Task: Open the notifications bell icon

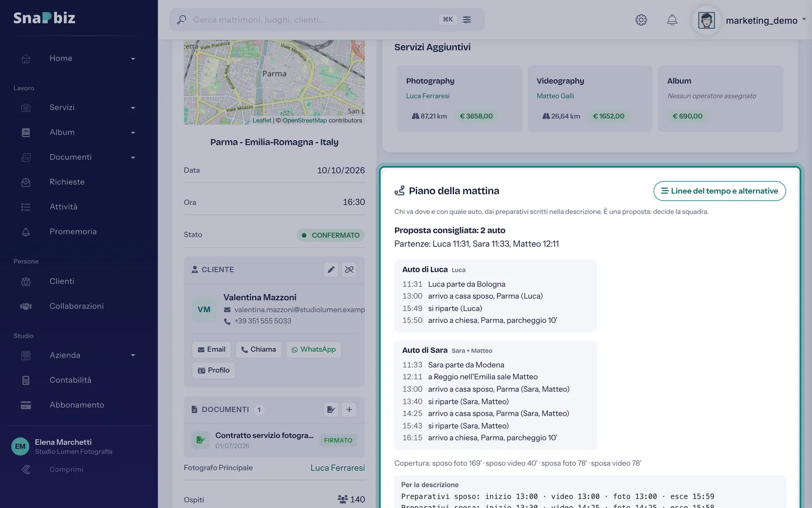Action: tap(672, 20)
